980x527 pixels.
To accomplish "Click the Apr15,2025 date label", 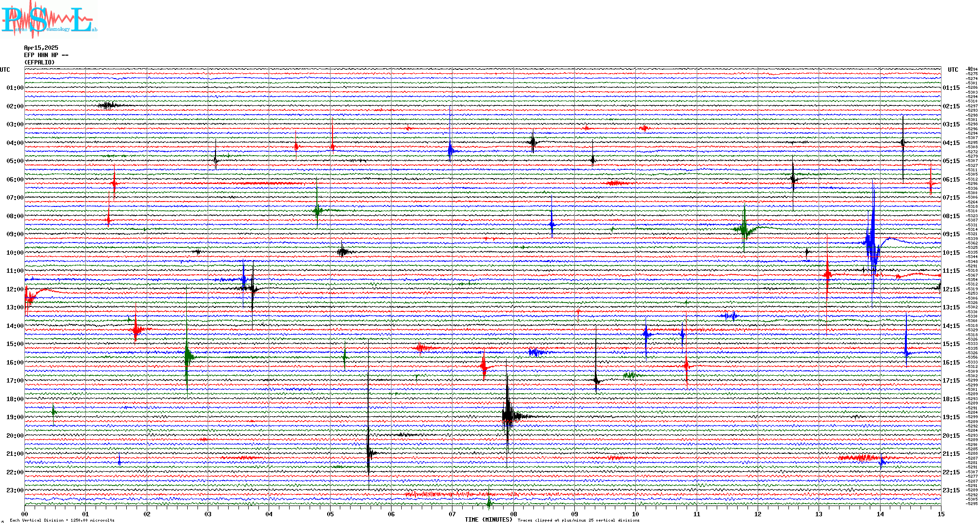I will (41, 48).
